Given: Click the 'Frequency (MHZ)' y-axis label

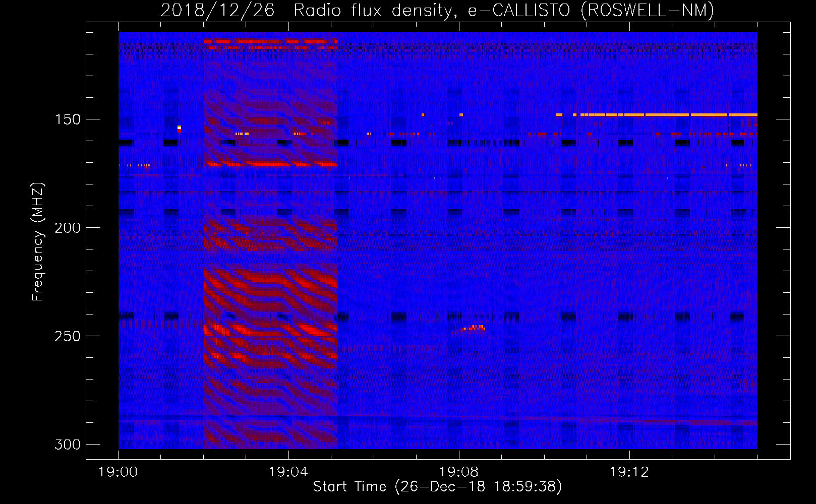Looking at the screenshot, I should (38, 242).
